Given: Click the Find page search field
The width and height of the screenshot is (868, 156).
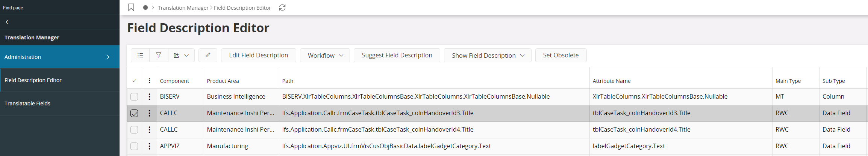Looking at the screenshot, I should coord(56,7).
